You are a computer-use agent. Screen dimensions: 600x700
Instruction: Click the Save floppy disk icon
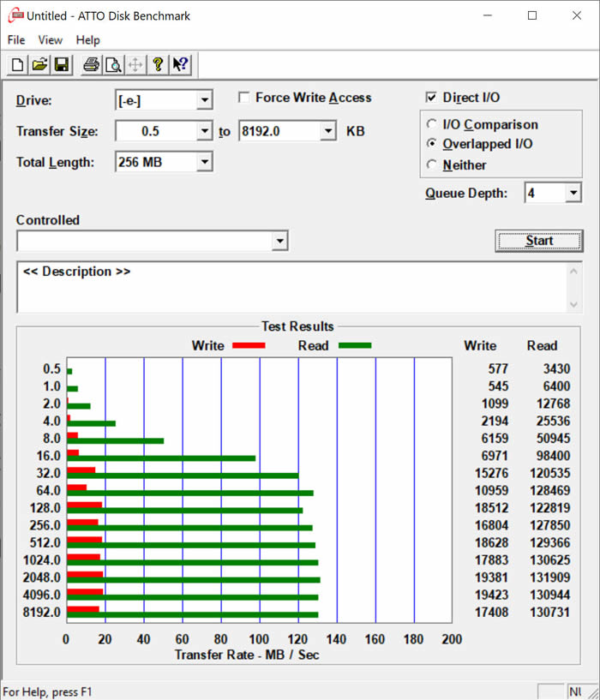click(62, 65)
